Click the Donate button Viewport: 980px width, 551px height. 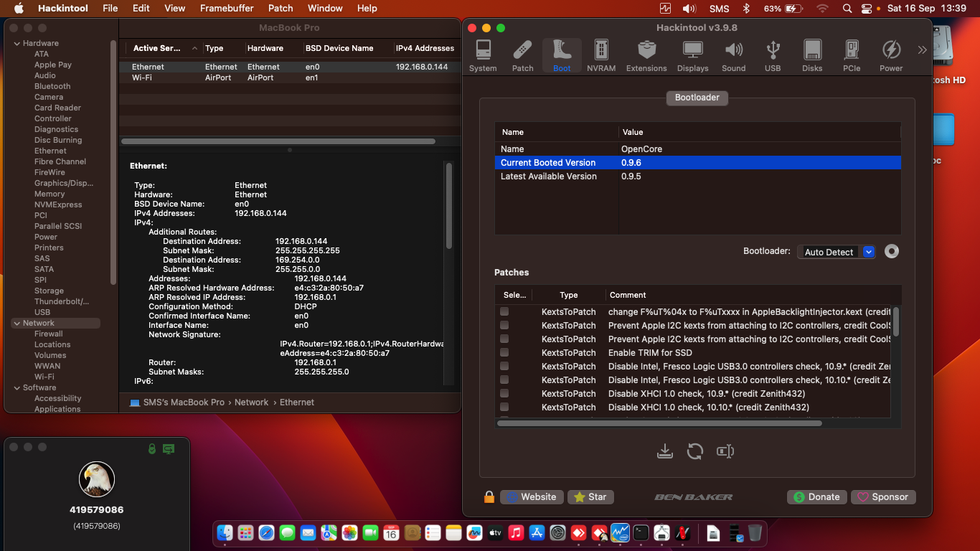coord(817,496)
